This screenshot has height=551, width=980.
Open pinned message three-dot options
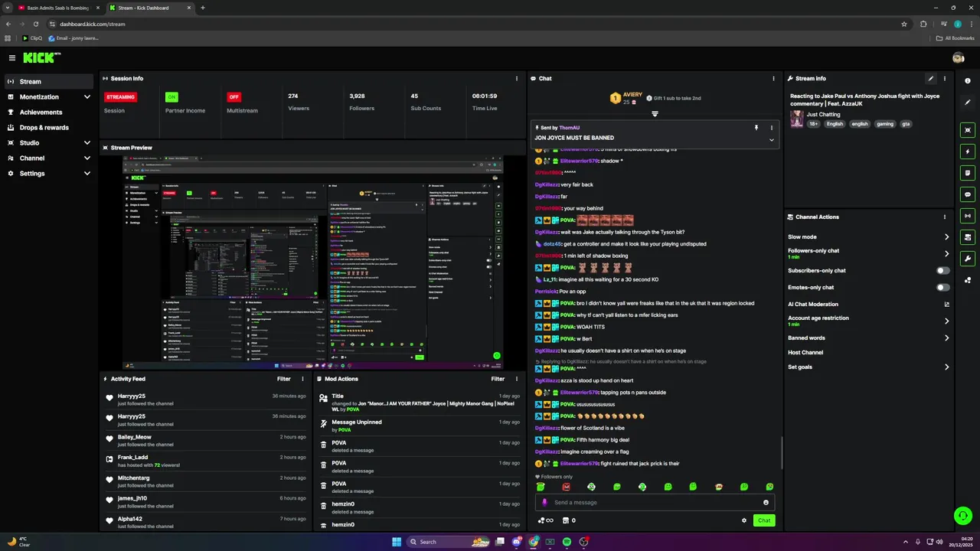tap(771, 128)
